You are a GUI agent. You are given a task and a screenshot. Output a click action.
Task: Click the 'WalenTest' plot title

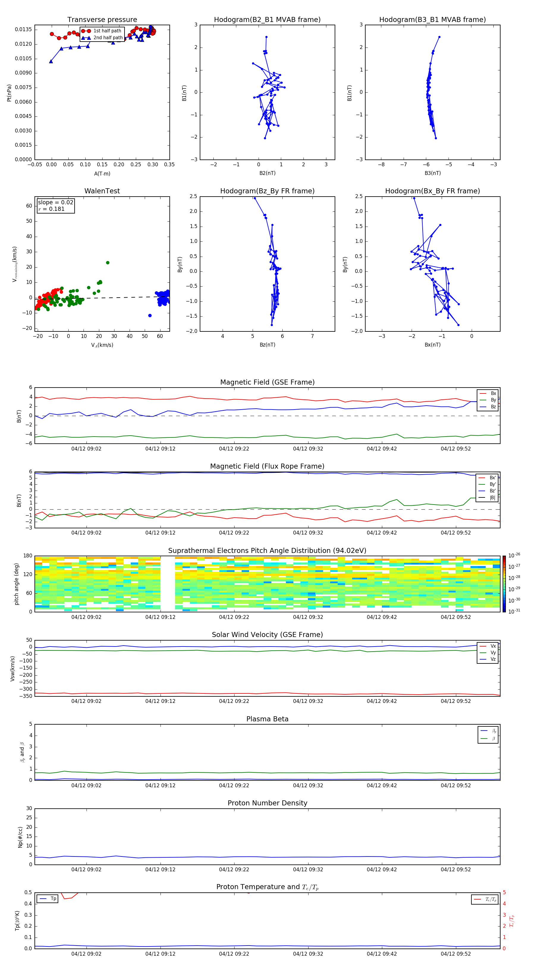(x=102, y=191)
